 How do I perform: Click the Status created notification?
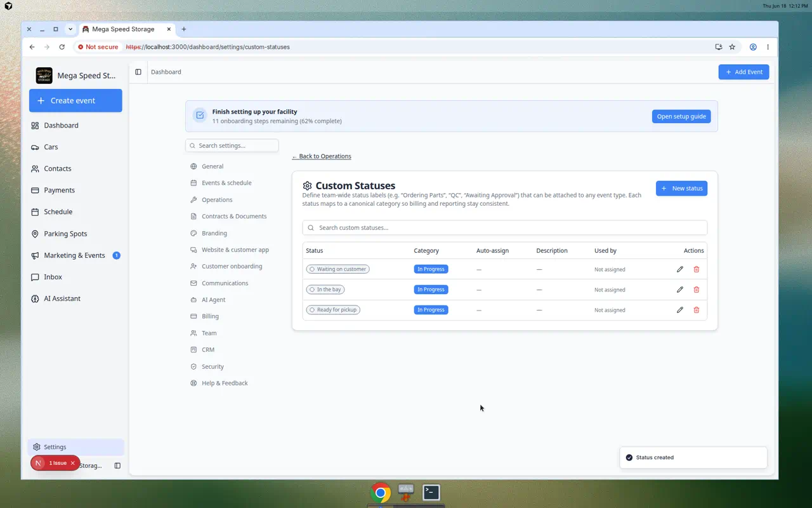[693, 457]
